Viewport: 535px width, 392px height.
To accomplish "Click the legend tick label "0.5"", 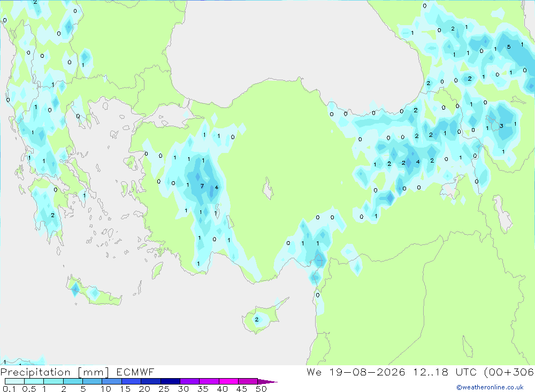I will pyautogui.click(x=29, y=389).
